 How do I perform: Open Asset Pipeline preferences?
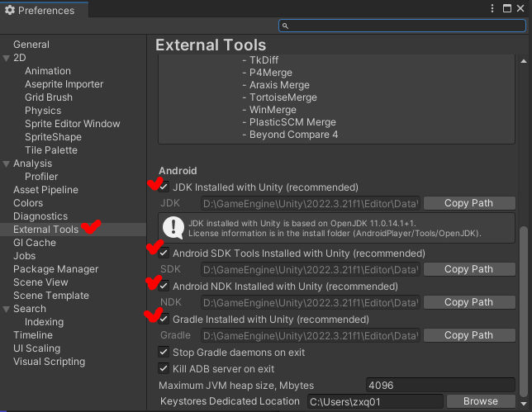point(45,190)
